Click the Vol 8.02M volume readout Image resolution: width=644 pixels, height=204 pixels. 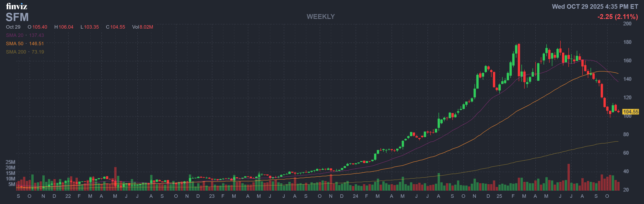[x=143, y=27]
